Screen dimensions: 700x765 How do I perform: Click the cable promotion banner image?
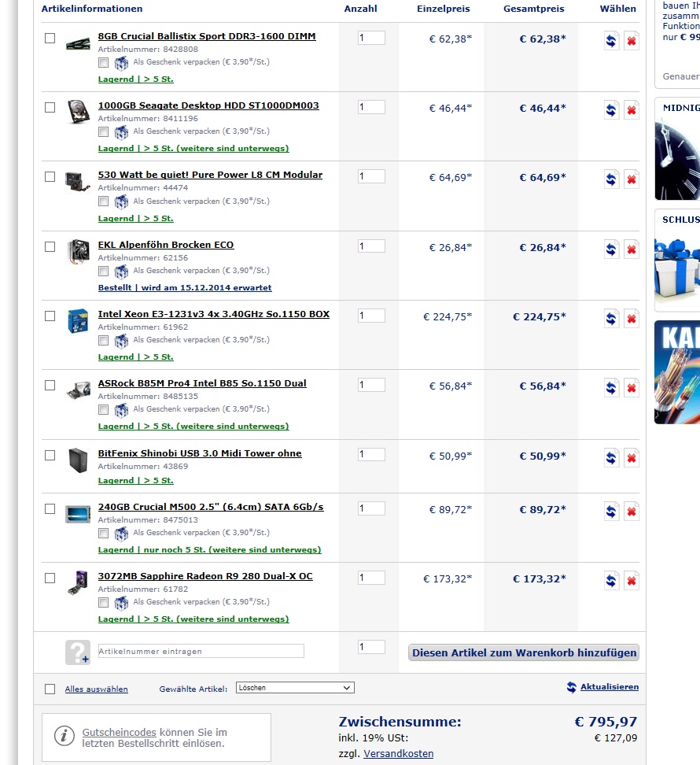click(x=677, y=372)
